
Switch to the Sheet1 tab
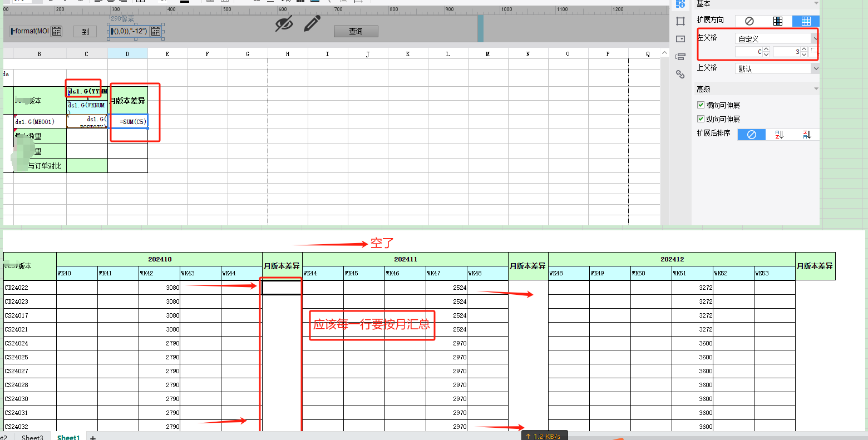[x=68, y=437]
